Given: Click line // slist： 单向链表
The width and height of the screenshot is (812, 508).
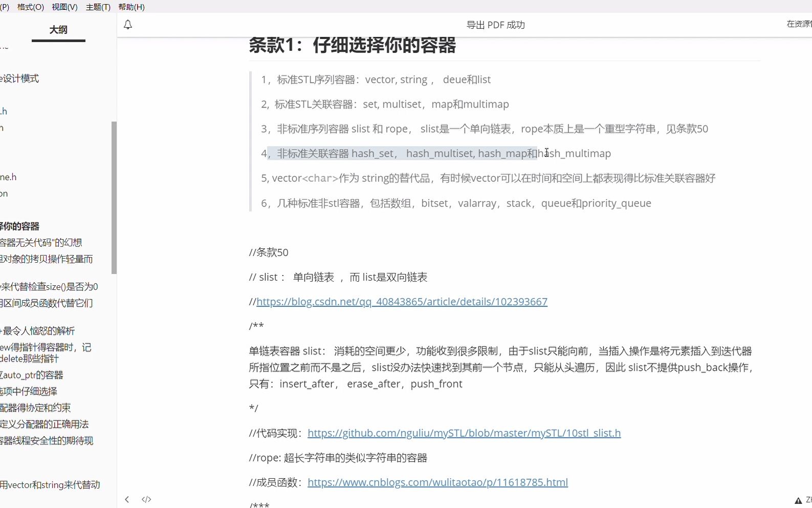Looking at the screenshot, I should tap(338, 277).
